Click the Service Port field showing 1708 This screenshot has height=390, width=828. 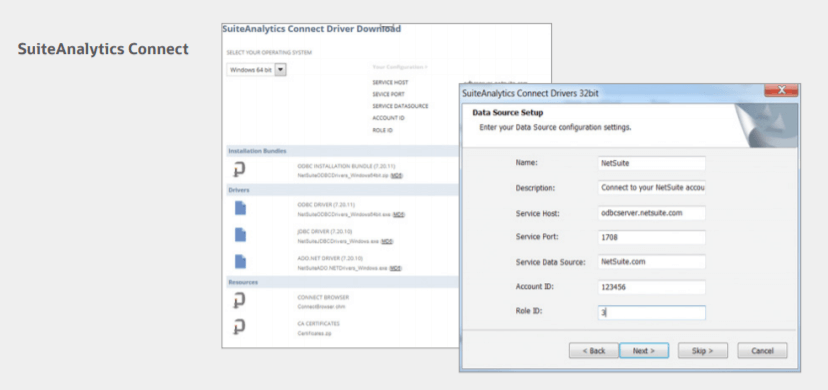[652, 237]
